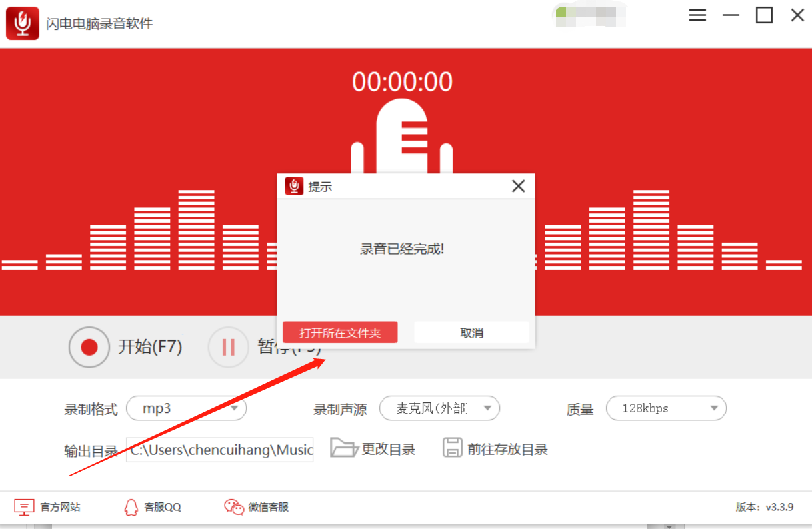Image resolution: width=812 pixels, height=529 pixels.
Task: Click the large microphone graphic under the timer
Action: point(401,137)
